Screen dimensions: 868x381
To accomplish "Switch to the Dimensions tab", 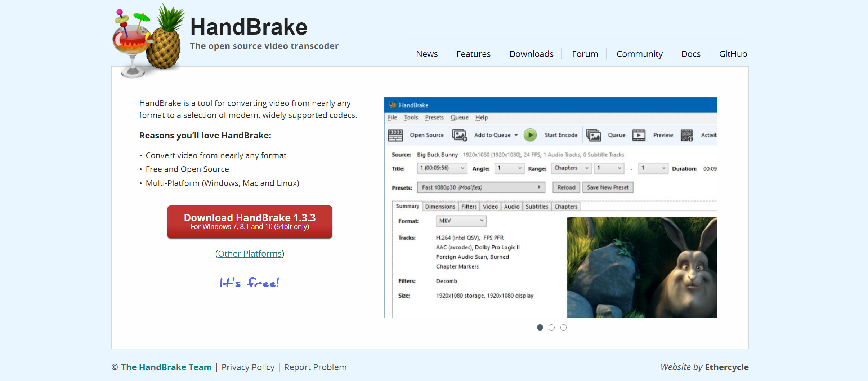I will click(x=440, y=207).
